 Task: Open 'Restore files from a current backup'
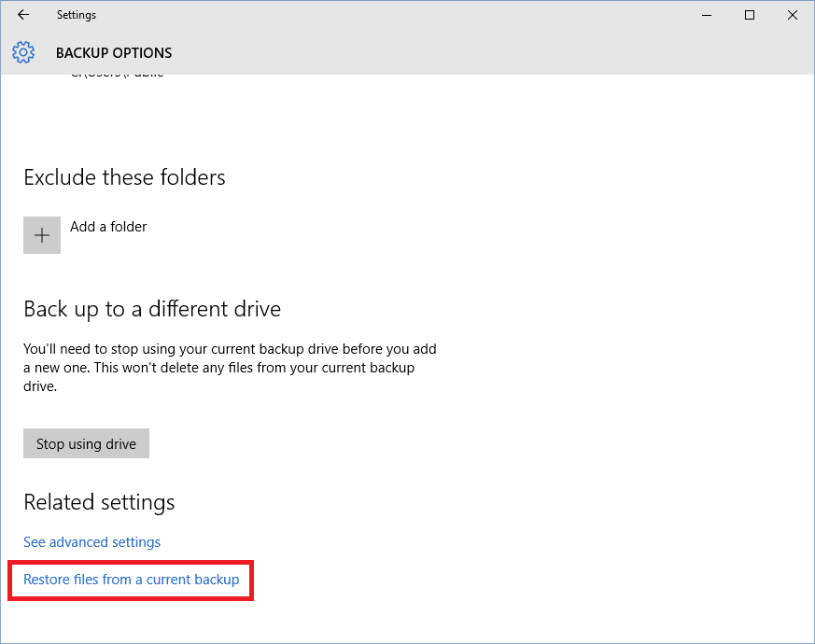pos(131,580)
